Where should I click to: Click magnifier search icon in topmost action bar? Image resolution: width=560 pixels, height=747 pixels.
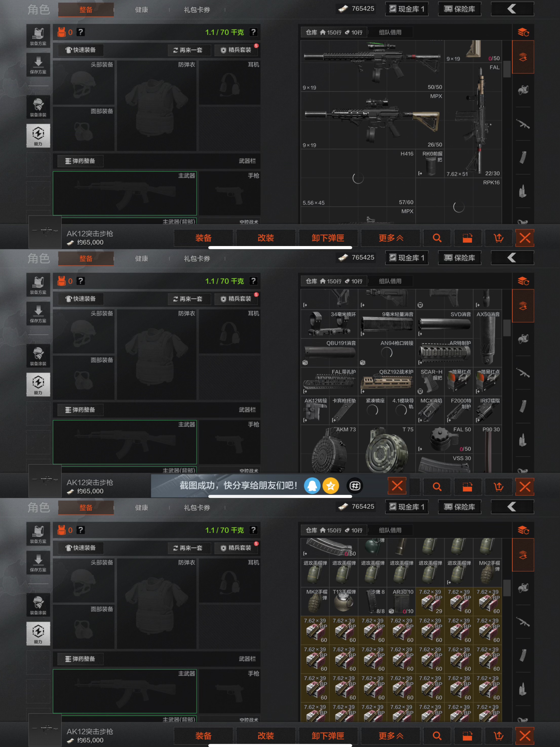coord(437,238)
